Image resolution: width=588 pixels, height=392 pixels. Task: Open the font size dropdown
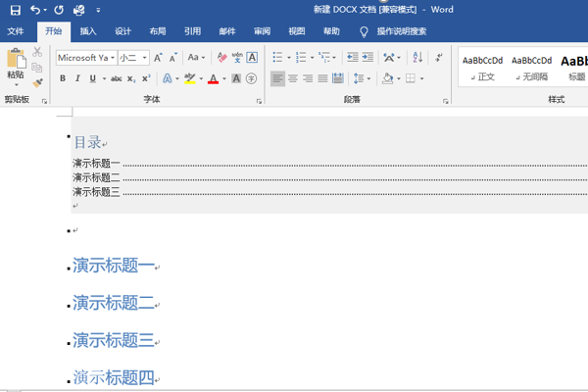(144, 58)
